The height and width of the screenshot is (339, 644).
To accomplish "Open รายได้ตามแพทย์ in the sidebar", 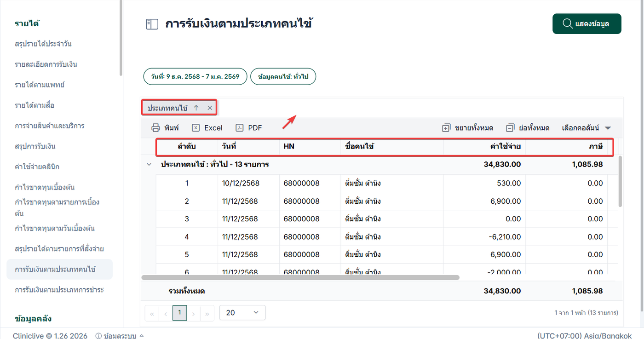I will pyautogui.click(x=40, y=85).
